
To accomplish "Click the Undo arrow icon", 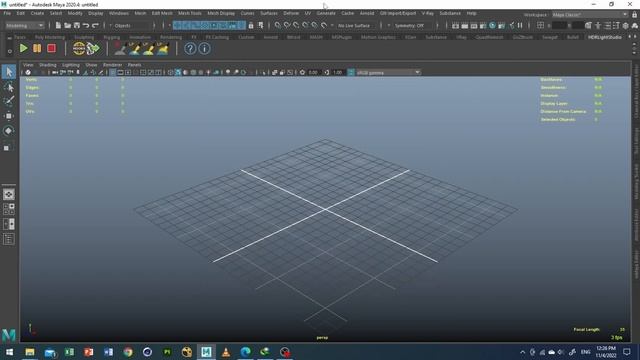I will (86, 25).
